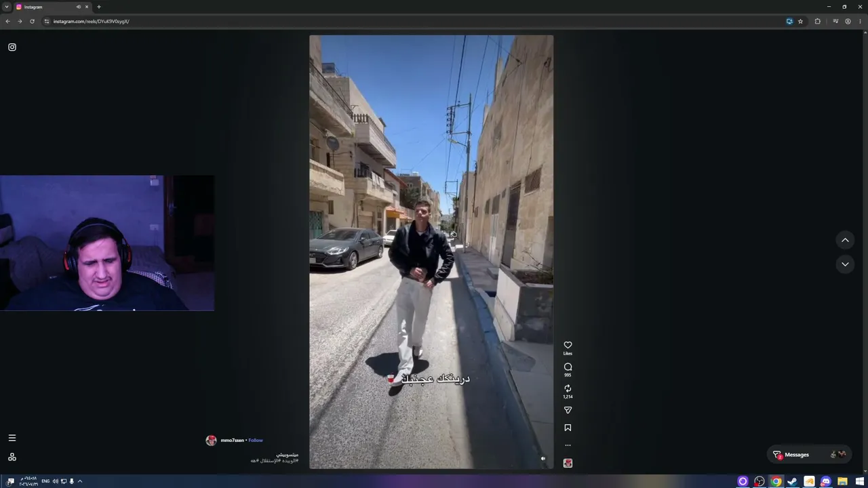Show hidden system tray icons
868x488 pixels.
(80, 481)
